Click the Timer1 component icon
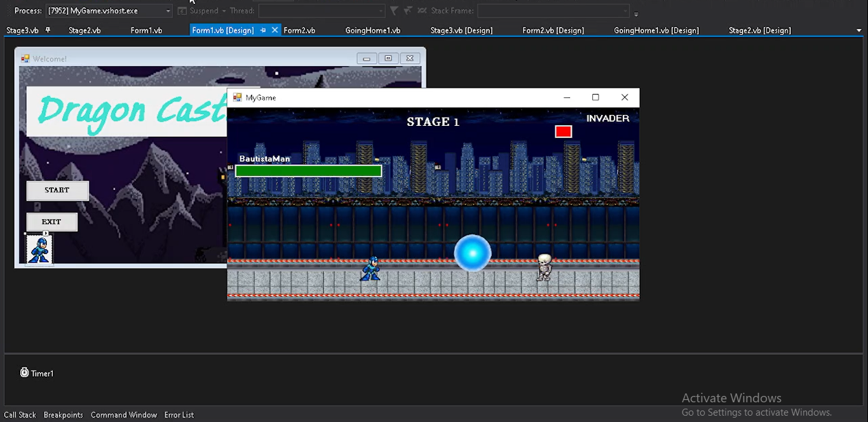The image size is (868, 422). tap(24, 372)
